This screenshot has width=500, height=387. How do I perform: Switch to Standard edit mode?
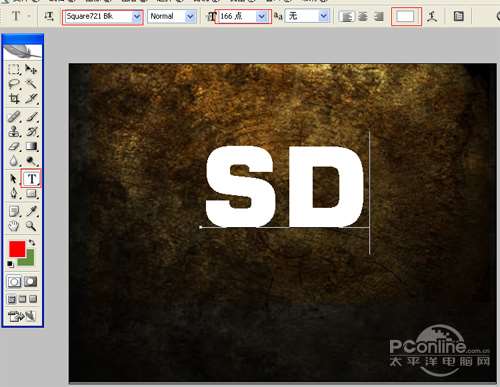pos(14,282)
